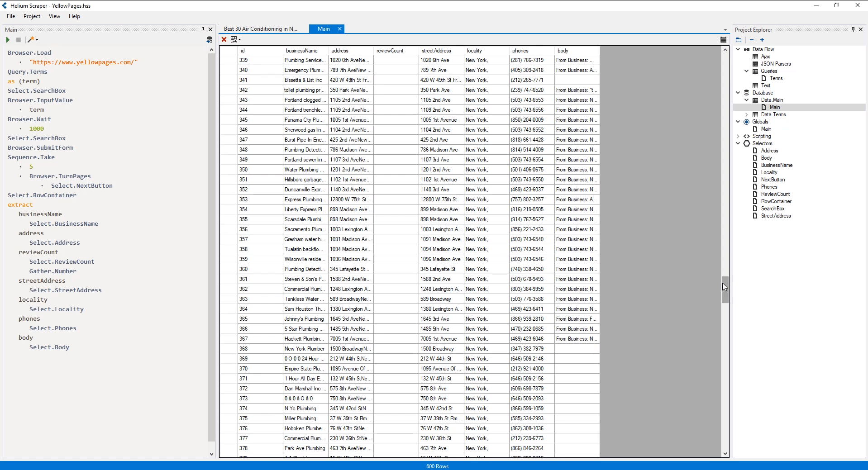
Task: Open the table export dropdown icon
Action: 235,39
